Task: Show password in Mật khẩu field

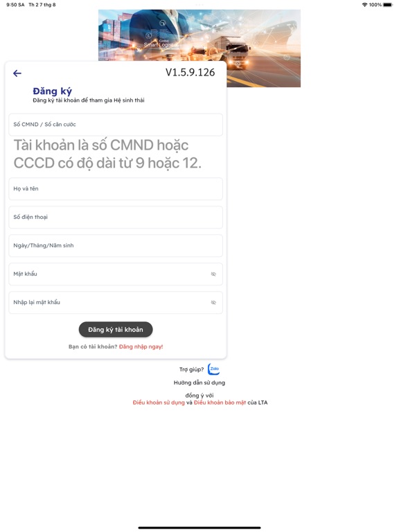Action: click(213, 274)
